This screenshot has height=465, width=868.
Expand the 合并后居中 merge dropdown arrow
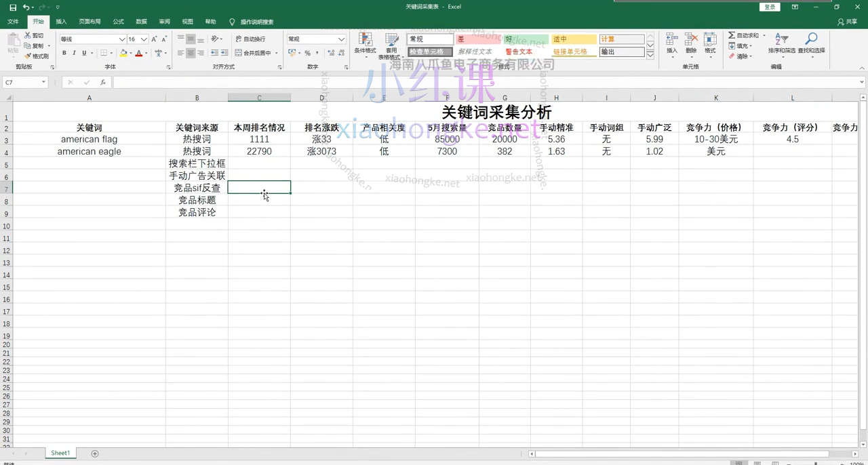[x=275, y=52]
